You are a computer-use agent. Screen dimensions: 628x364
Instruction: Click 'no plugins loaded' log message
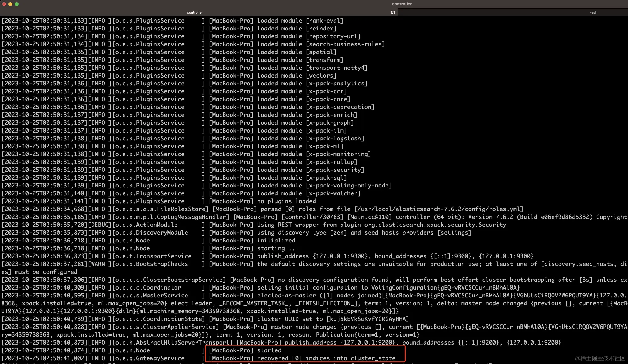(286, 201)
